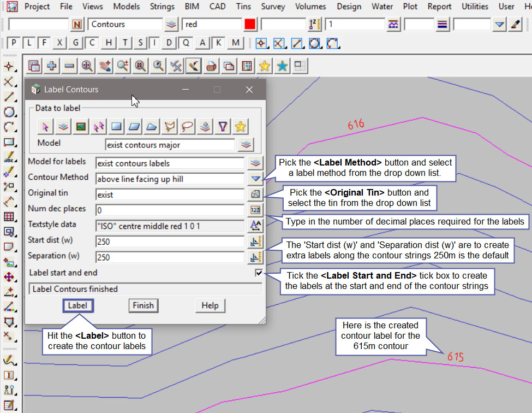The image size is (532, 413).
Task: Click the red colour swatch
Action: (250, 25)
